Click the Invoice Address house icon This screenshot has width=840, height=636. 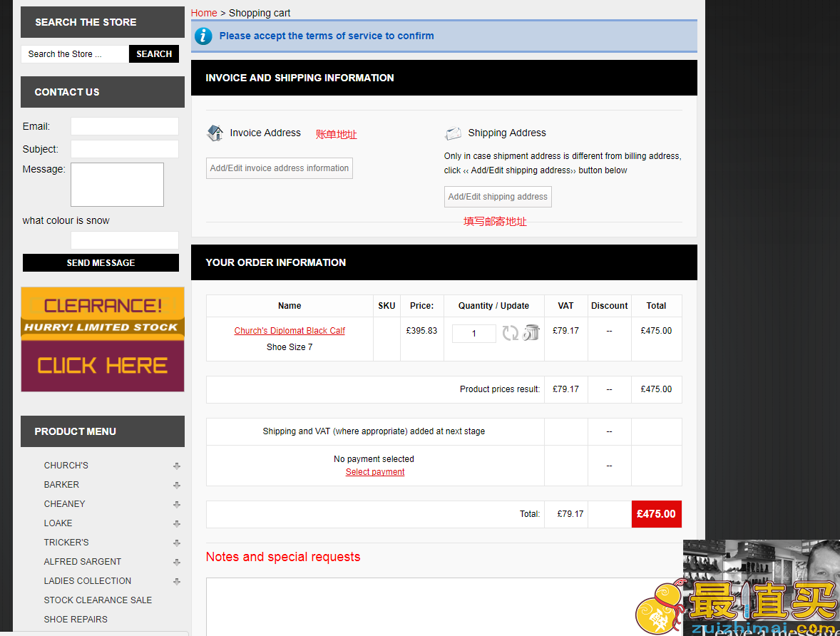click(x=215, y=133)
